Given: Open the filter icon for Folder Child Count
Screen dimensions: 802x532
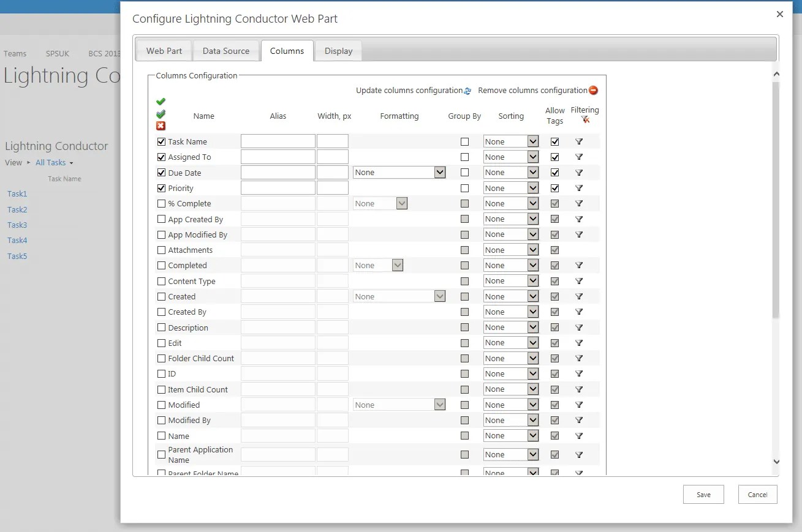Looking at the screenshot, I should coord(579,358).
